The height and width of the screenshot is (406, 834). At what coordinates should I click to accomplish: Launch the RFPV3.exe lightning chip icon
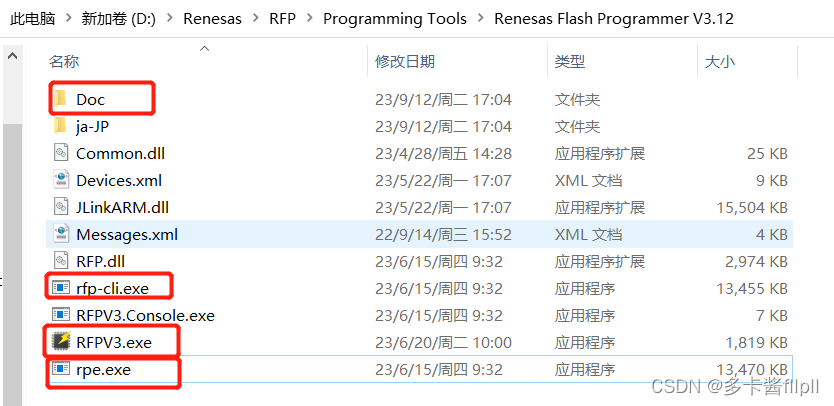click(61, 342)
